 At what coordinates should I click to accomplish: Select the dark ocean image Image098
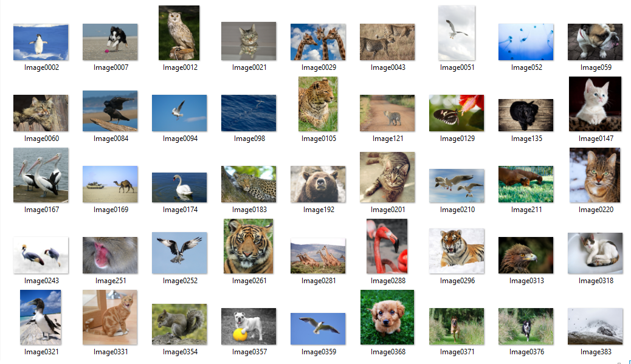click(x=249, y=113)
